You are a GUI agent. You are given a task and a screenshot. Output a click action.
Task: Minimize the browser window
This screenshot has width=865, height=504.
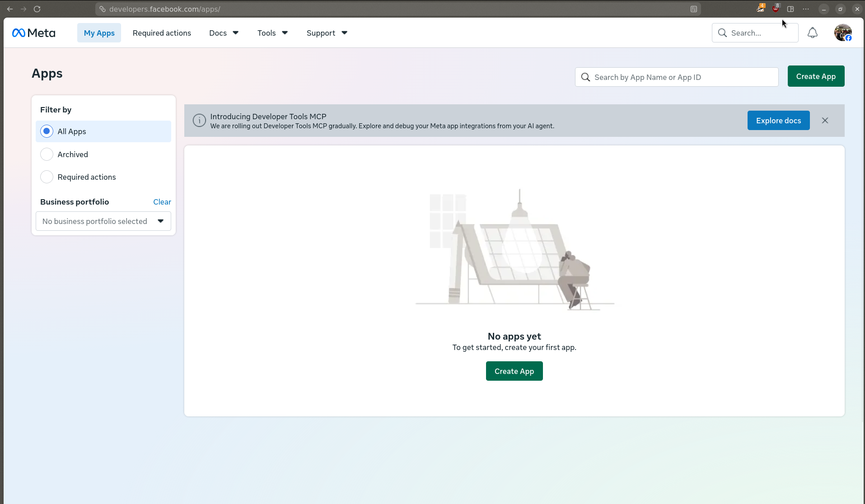pos(824,9)
